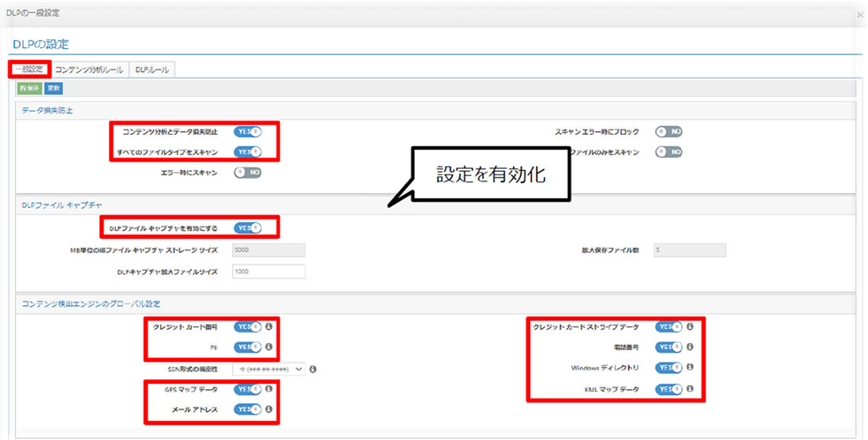Click the DLPキャプチャ最大ファイルサイズ input field
Viewport: 868px width, 440px height.
[x=268, y=271]
